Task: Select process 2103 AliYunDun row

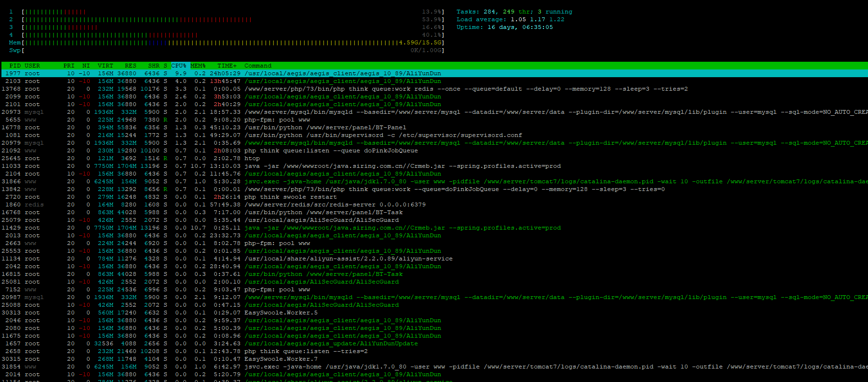Action: coord(434,81)
